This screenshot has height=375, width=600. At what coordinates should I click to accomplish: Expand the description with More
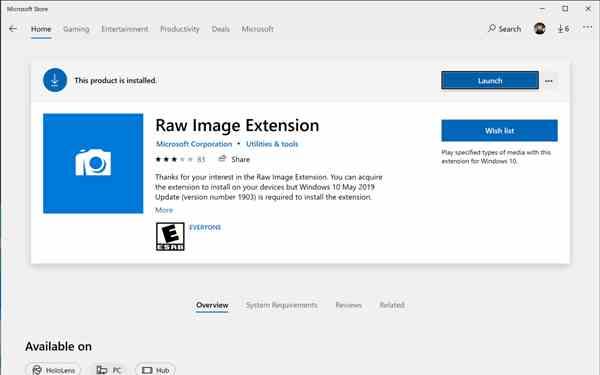pos(164,210)
